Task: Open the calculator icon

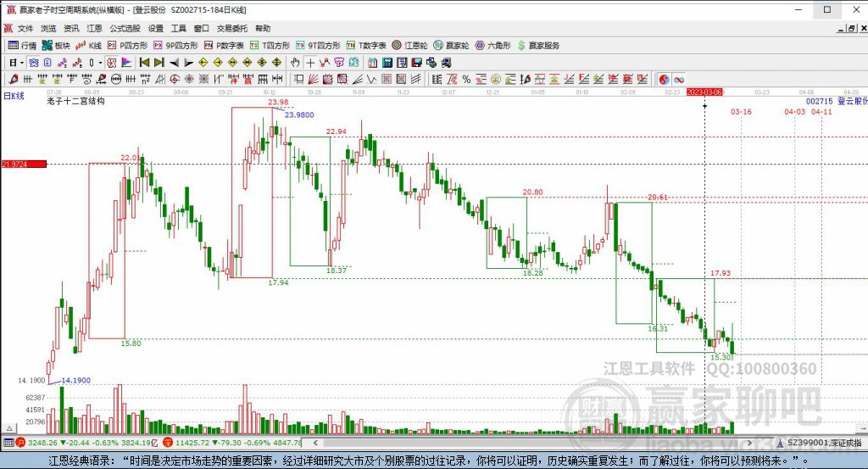Action: [387, 63]
